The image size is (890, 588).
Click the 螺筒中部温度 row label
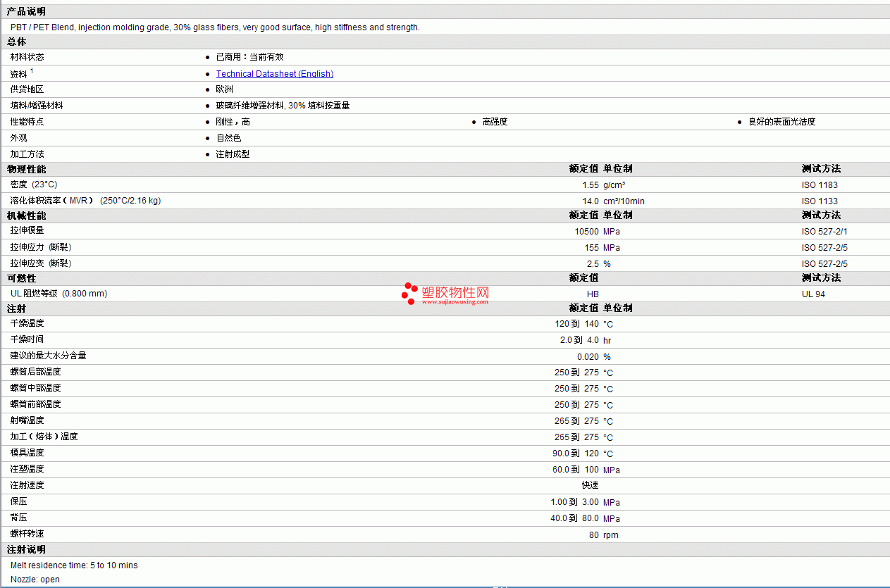point(35,388)
